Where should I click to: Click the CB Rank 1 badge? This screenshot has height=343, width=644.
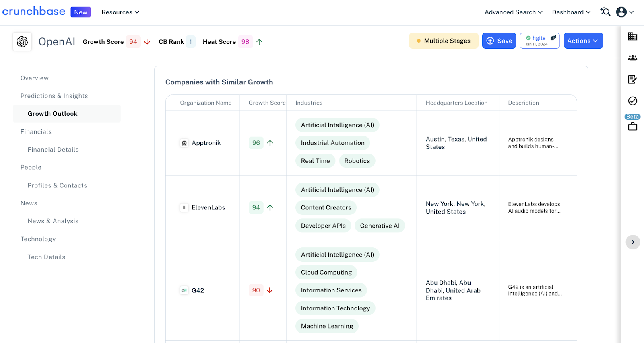191,42
